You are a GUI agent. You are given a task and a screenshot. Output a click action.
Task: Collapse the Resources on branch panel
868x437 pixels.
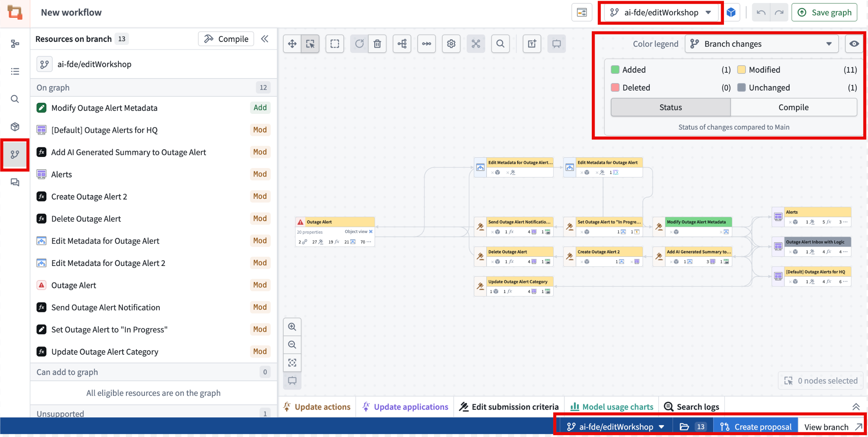tap(265, 39)
